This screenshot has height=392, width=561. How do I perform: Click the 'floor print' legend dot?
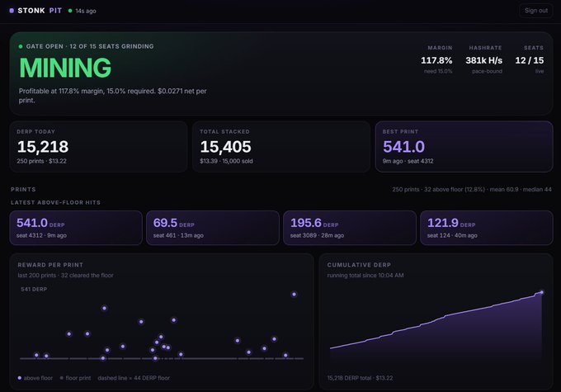click(x=62, y=378)
